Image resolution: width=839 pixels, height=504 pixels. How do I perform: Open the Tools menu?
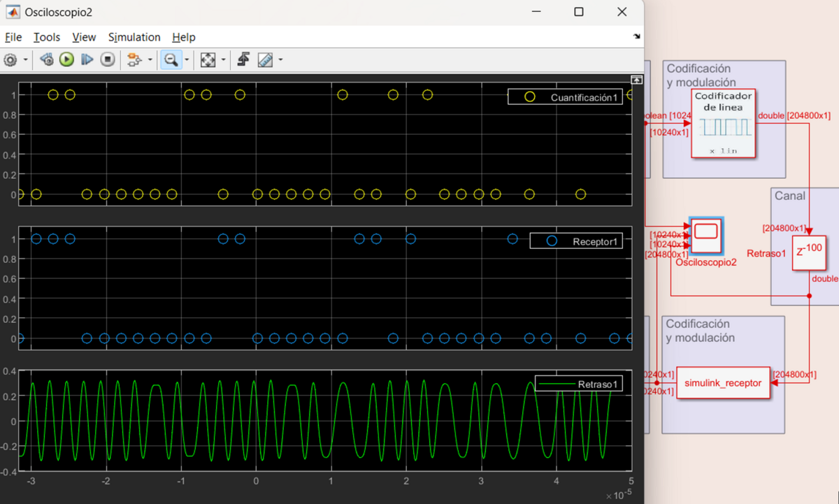point(47,37)
